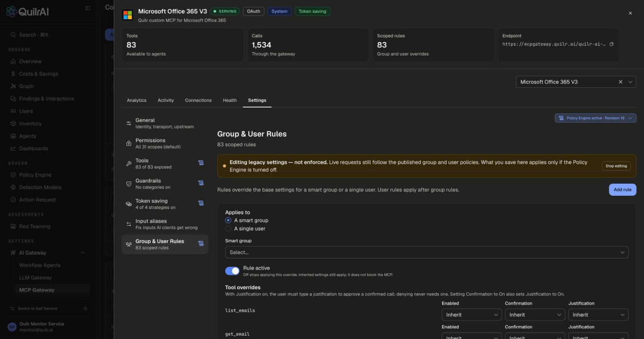Switch to the Activity tab
Image resolution: width=644 pixels, height=339 pixels.
click(x=166, y=100)
